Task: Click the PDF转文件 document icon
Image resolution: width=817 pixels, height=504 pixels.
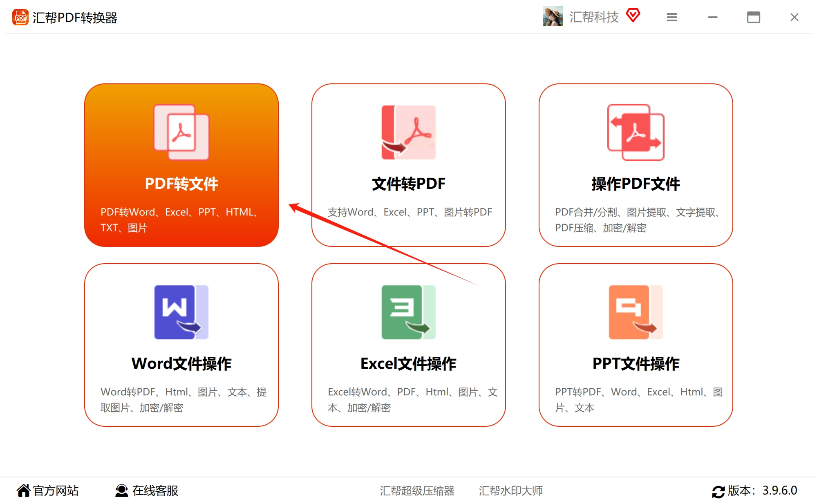Action: [x=181, y=132]
